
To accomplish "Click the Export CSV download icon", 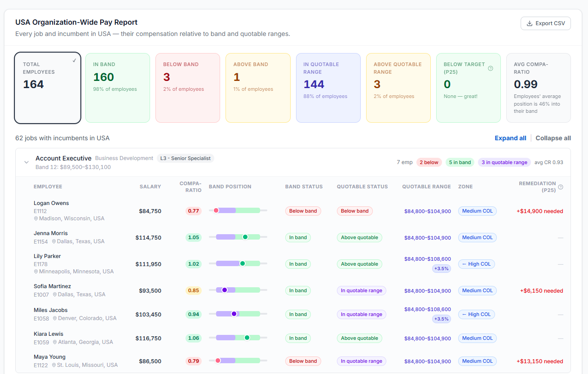I will pyautogui.click(x=529, y=23).
